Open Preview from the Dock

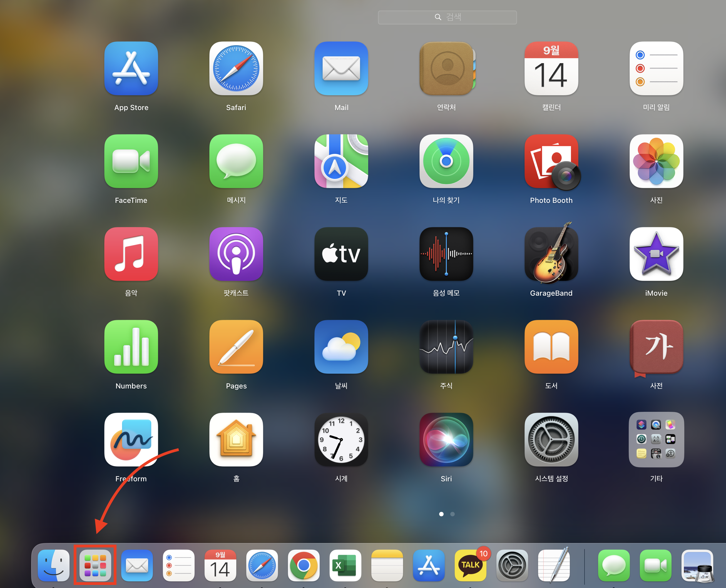pos(698,566)
